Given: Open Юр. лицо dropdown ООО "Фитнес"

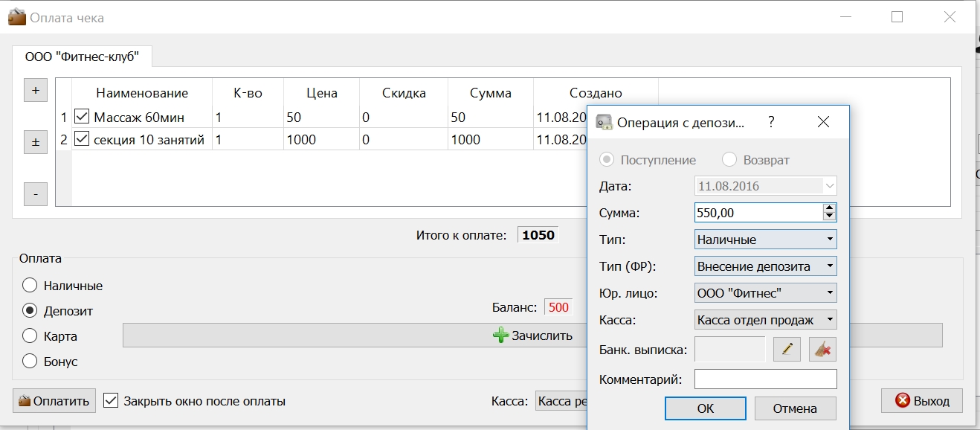Looking at the screenshot, I should click(766, 293).
